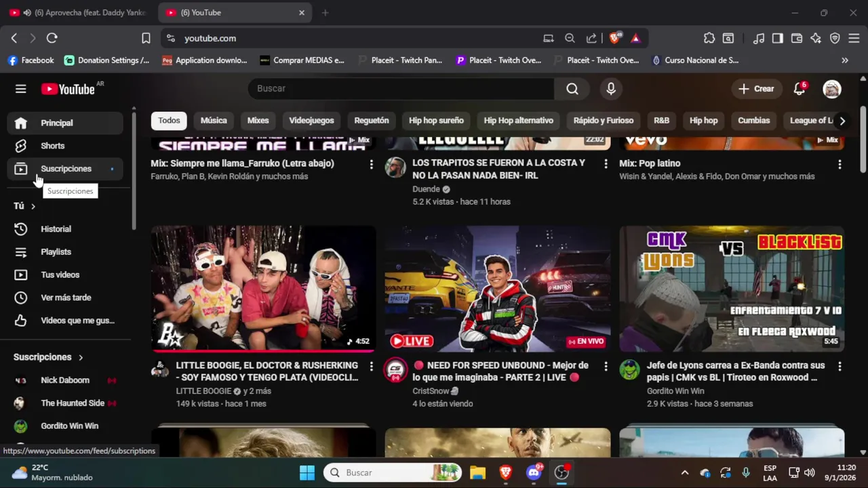Open Nick Daboom subscription channel

[x=65, y=380]
